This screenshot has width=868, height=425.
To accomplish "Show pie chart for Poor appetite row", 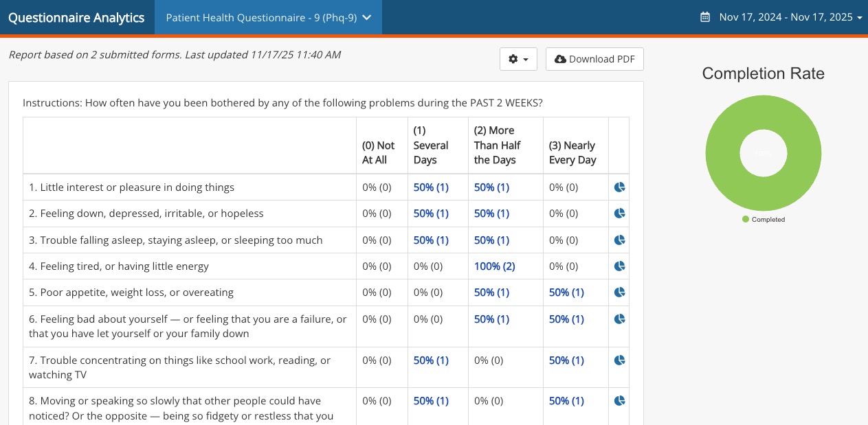I will pyautogui.click(x=619, y=292).
